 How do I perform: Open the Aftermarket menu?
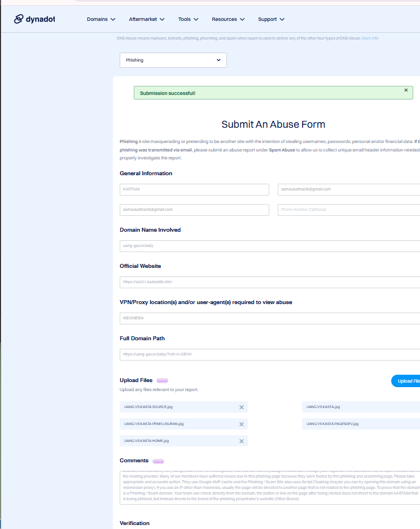click(x=147, y=19)
